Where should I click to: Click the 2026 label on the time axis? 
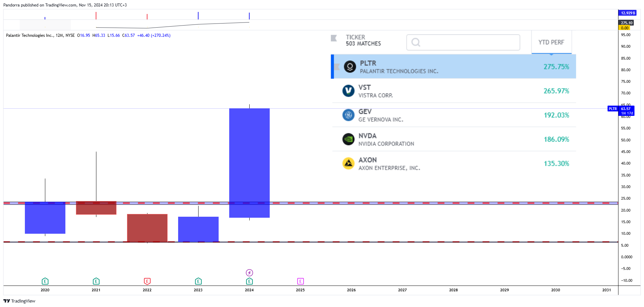point(351,290)
